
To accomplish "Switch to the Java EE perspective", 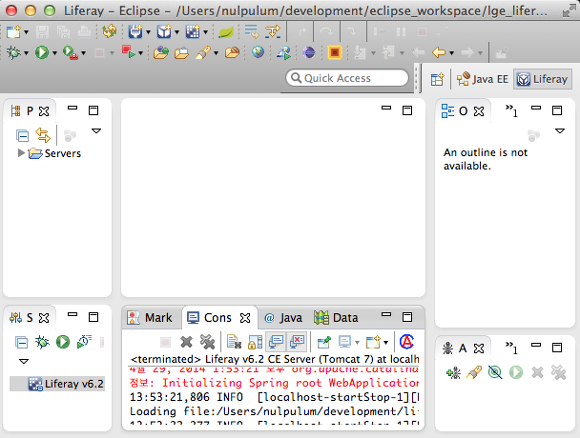I will point(482,79).
